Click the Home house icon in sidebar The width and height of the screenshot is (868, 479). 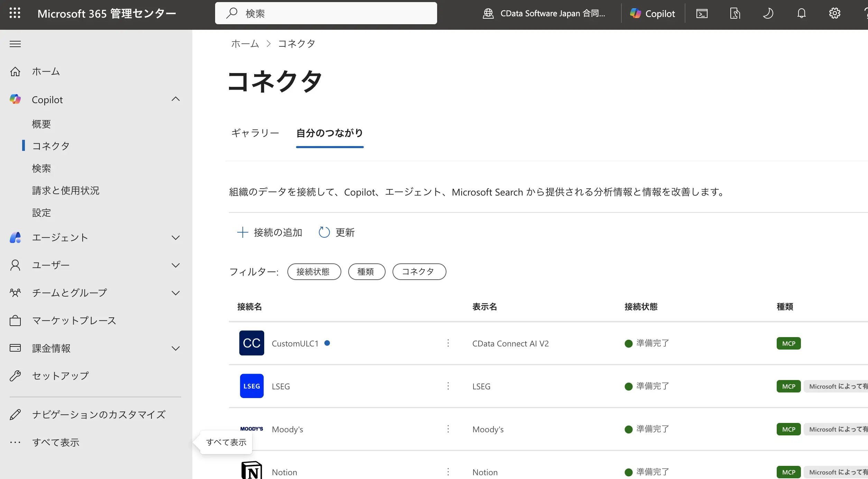15,71
